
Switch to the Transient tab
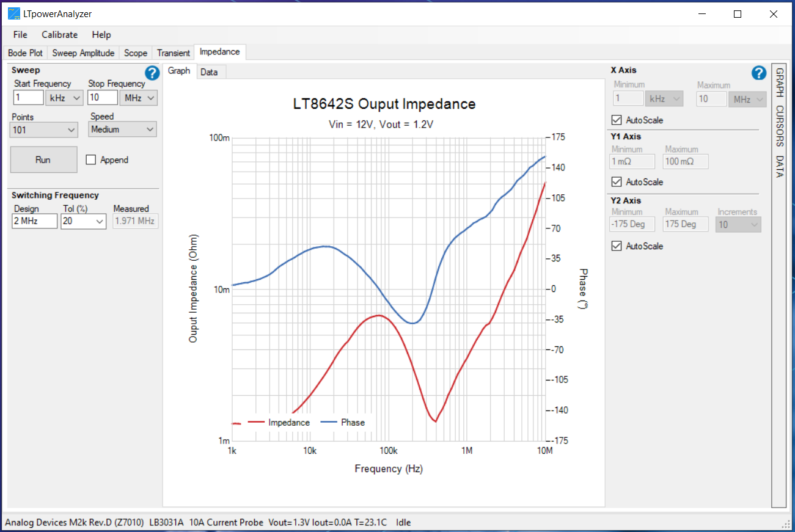173,53
